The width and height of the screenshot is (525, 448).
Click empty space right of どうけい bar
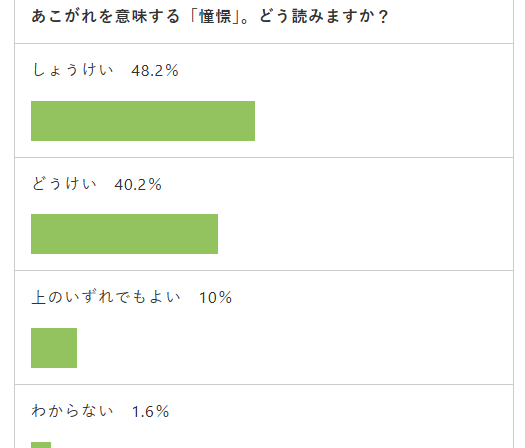tap(363, 234)
